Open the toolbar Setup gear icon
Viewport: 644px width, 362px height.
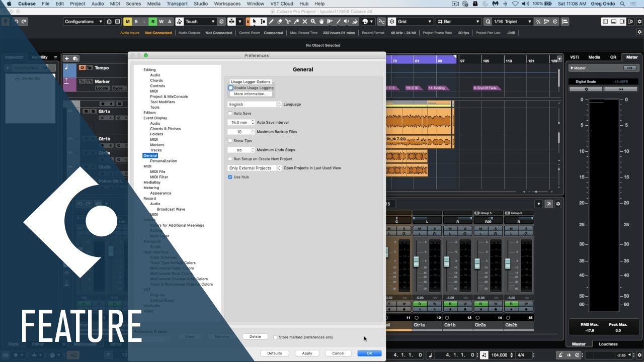639,22
